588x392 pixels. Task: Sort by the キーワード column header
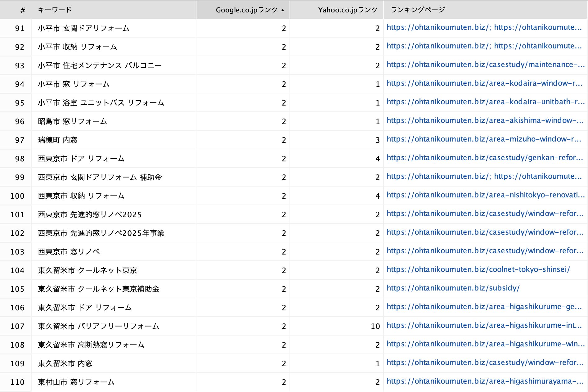pos(55,10)
